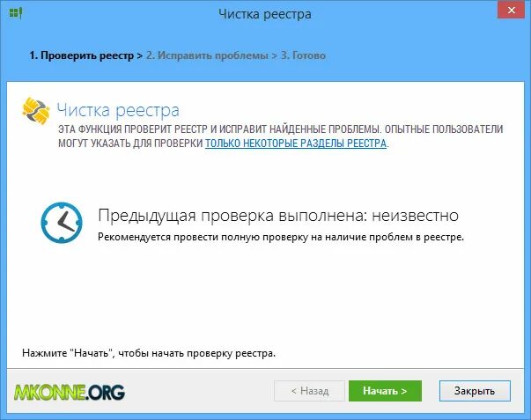Viewport: 531px width, 420px height.
Task: Click the broom registry cleaning icon
Action: click(x=36, y=111)
